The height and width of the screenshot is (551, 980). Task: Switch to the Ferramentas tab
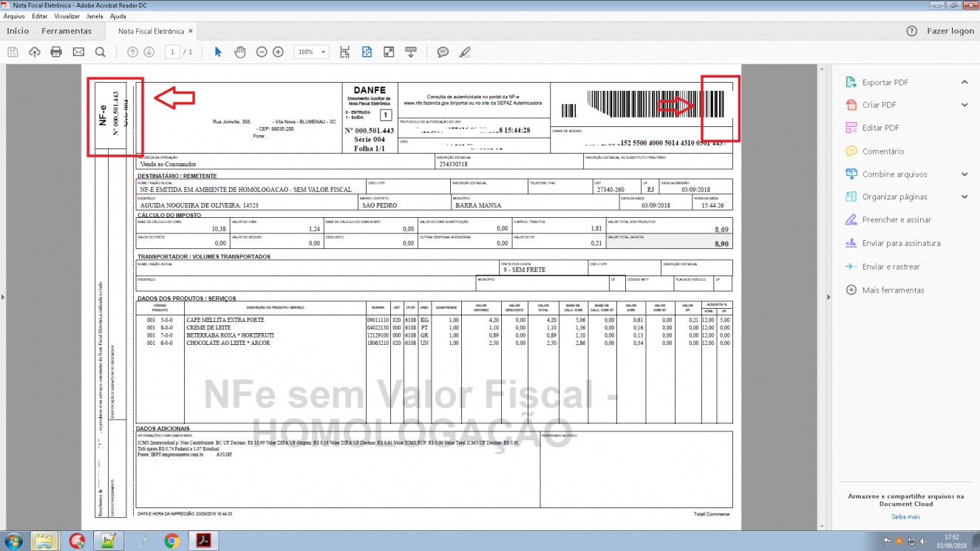click(67, 31)
